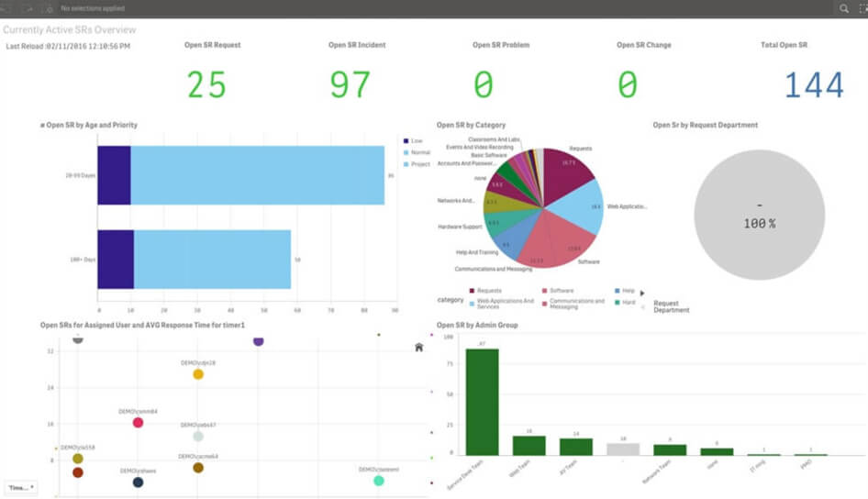Select the dark Low segment of 20-99 Days bar

point(114,175)
